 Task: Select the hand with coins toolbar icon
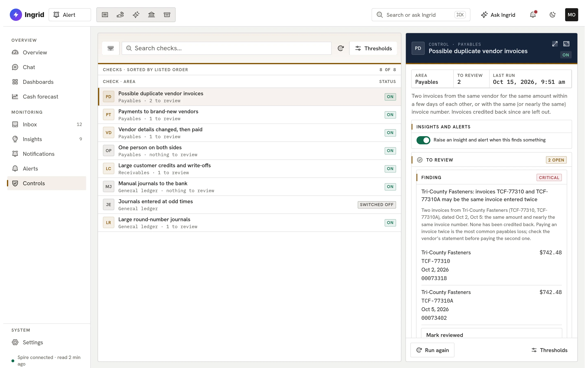coord(120,15)
